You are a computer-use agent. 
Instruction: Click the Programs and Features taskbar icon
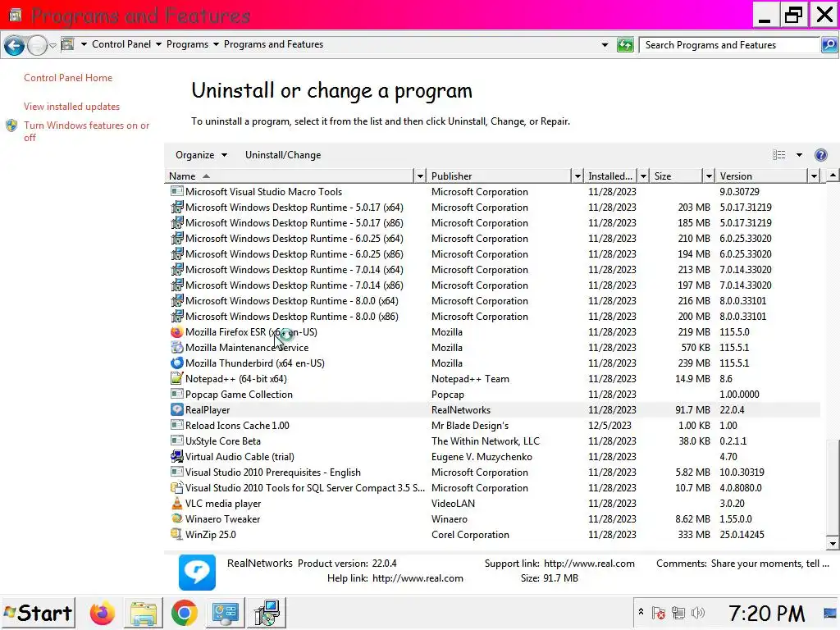pyautogui.click(x=267, y=614)
